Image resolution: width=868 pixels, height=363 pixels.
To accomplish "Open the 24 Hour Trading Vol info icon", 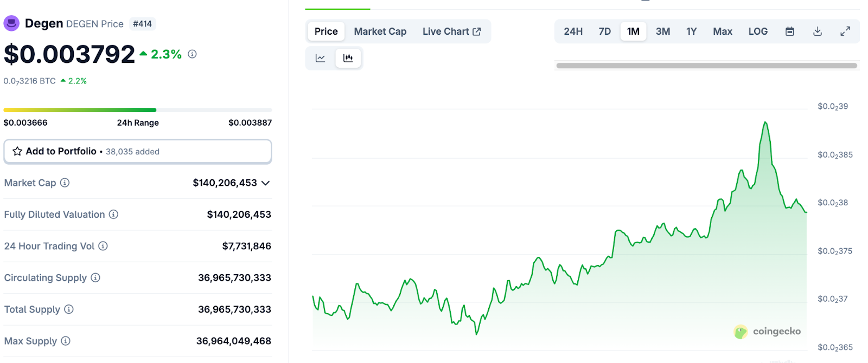I will (x=103, y=246).
